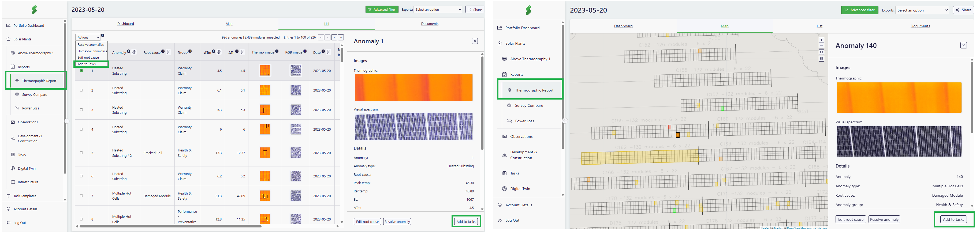Image resolution: width=980 pixels, height=232 pixels.
Task: Sort table by Date column
Action: tap(328, 52)
